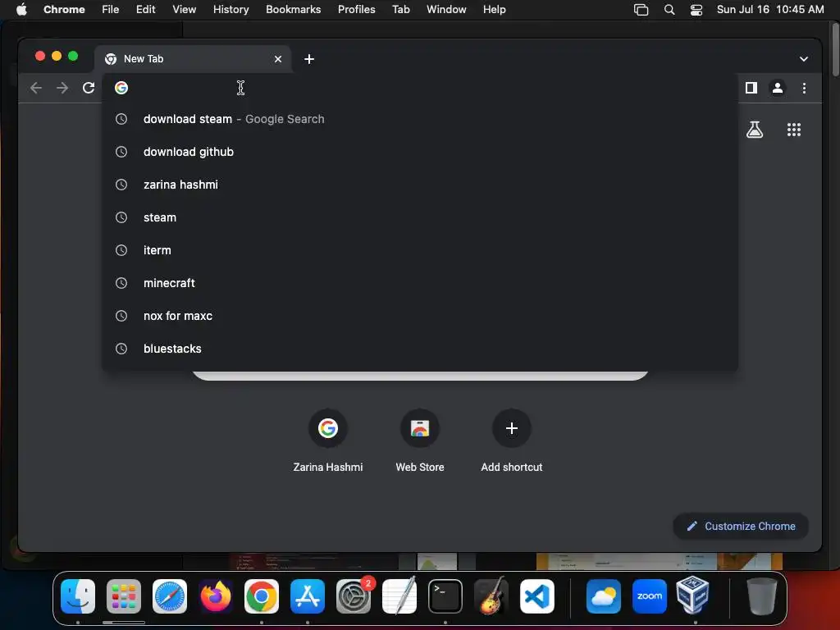This screenshot has width=840, height=630.
Task: Click the Add shortcut button
Action: pyautogui.click(x=512, y=441)
